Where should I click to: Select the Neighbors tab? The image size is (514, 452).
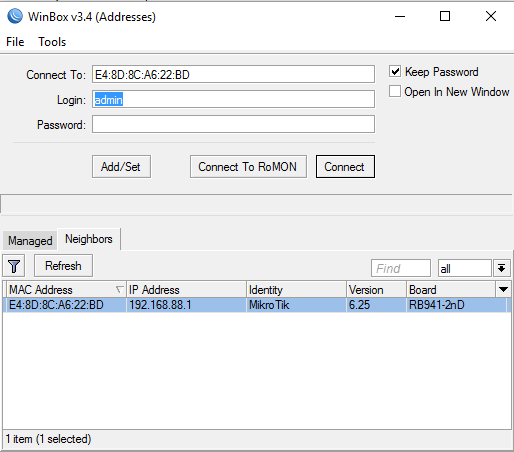tap(89, 239)
